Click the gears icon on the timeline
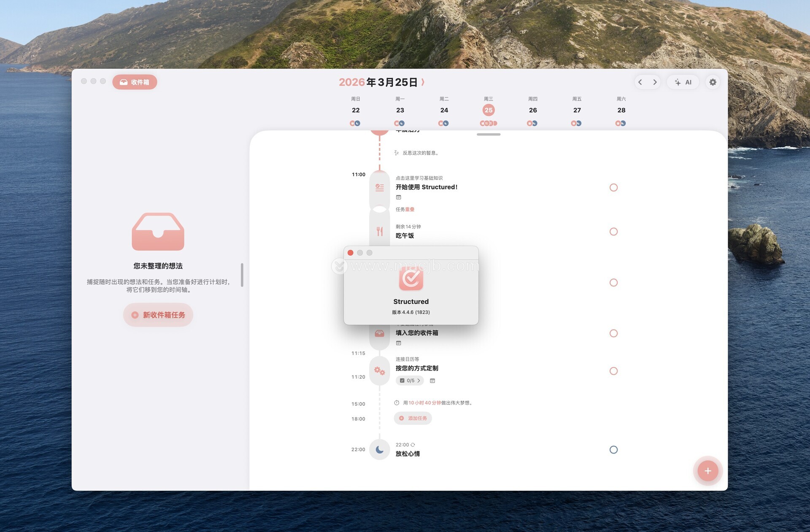The width and height of the screenshot is (810, 532). (379, 371)
